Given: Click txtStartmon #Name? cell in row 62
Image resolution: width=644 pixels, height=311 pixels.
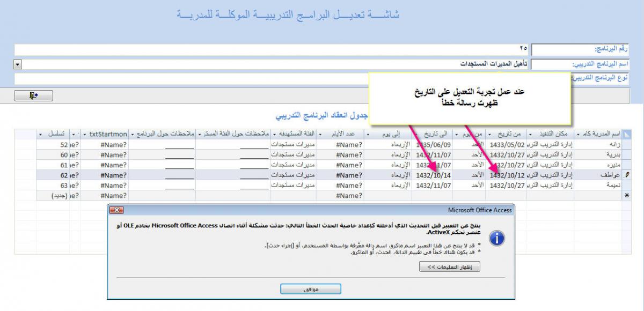Looking at the screenshot, I should (105, 175).
